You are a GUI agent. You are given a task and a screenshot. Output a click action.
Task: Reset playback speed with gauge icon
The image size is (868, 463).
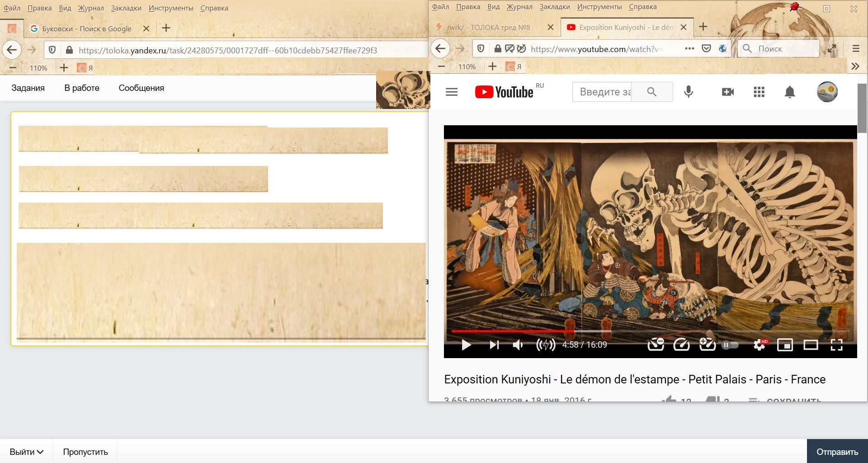click(x=681, y=345)
